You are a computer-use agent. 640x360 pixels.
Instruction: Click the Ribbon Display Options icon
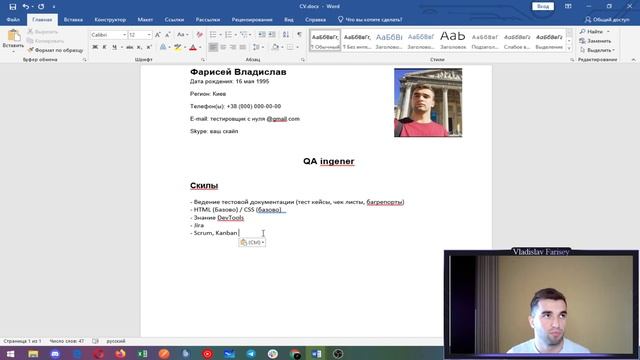568,7
